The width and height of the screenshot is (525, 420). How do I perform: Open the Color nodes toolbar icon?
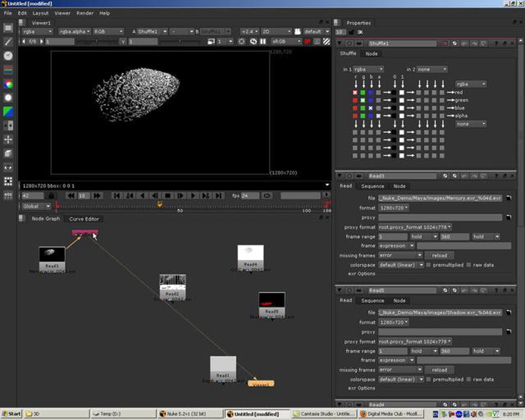tap(8, 84)
